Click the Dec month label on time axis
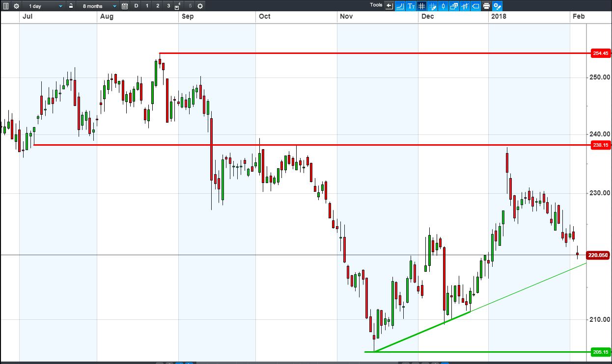 [x=427, y=16]
